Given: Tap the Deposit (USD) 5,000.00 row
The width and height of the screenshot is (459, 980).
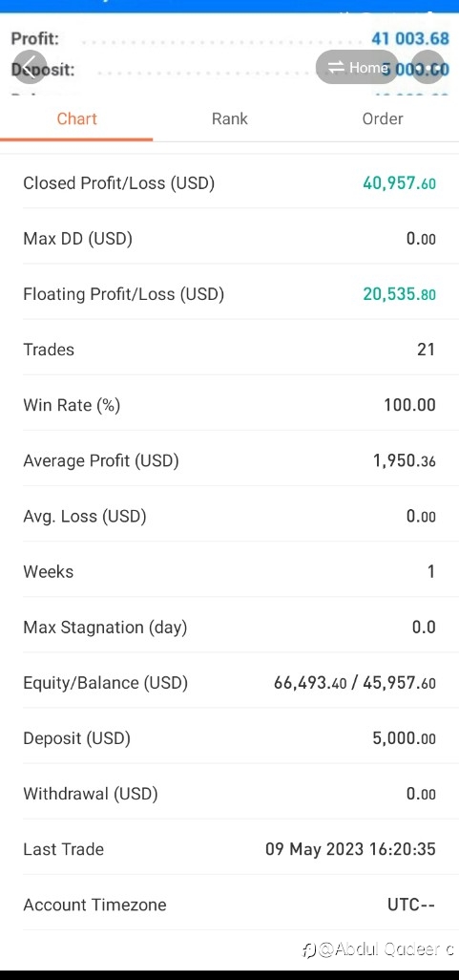Looking at the screenshot, I should 229,738.
